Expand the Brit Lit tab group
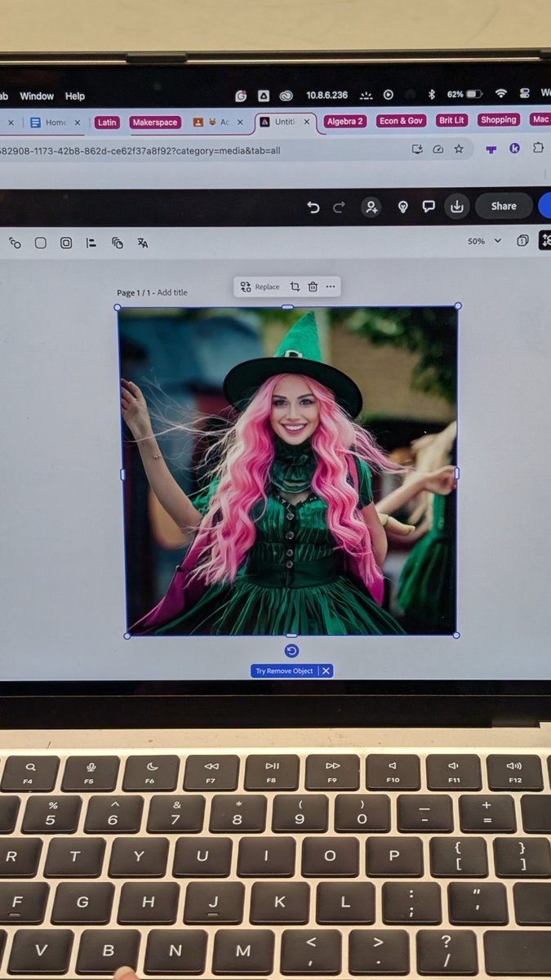 click(x=451, y=120)
